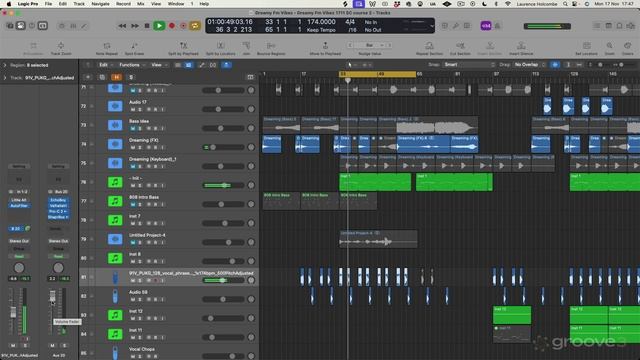Click the duplicate track button in header
This screenshot has height=360, width=640.
click(x=102, y=77)
